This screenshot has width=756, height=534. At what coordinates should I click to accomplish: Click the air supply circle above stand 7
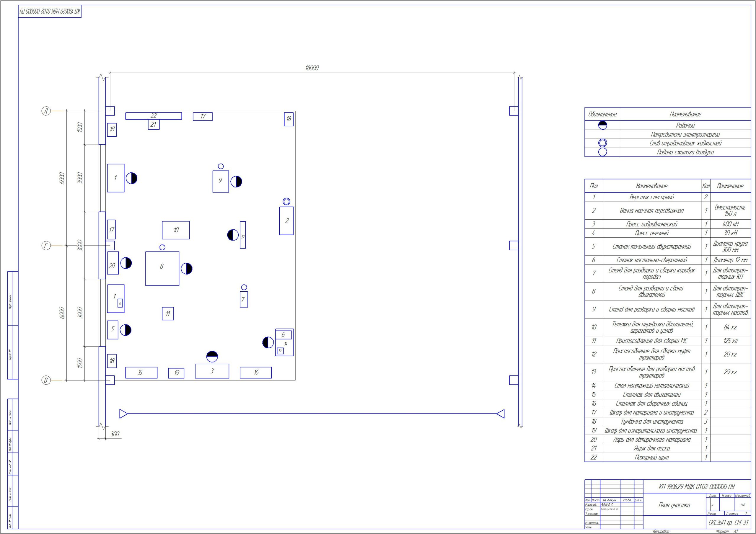click(244, 288)
